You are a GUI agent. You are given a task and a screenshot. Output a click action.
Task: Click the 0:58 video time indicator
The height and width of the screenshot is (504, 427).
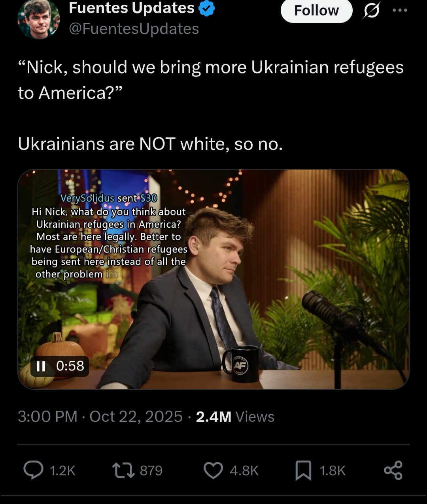(x=70, y=366)
